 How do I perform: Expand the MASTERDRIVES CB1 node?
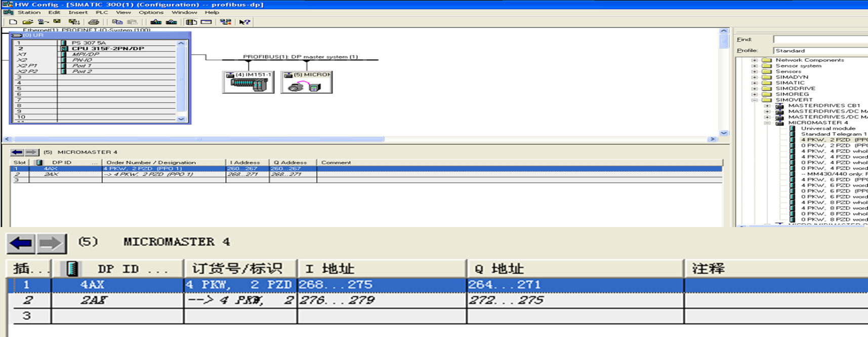pyautogui.click(x=767, y=105)
